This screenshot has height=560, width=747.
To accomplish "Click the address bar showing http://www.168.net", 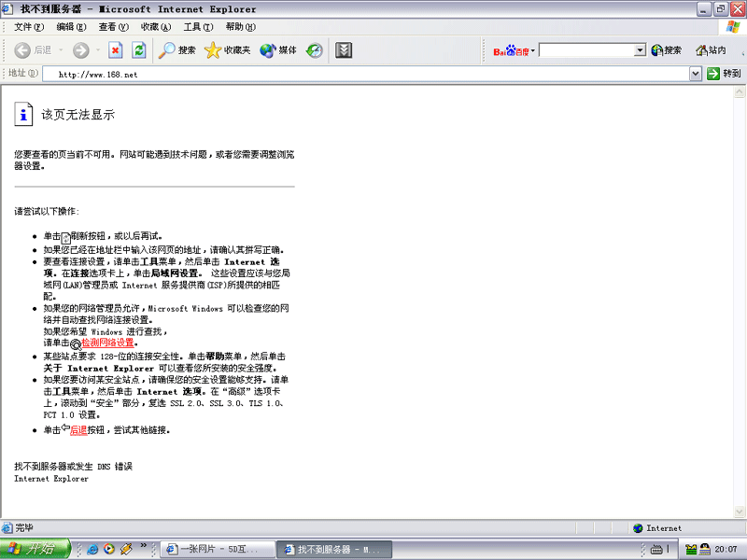I will point(366,74).
